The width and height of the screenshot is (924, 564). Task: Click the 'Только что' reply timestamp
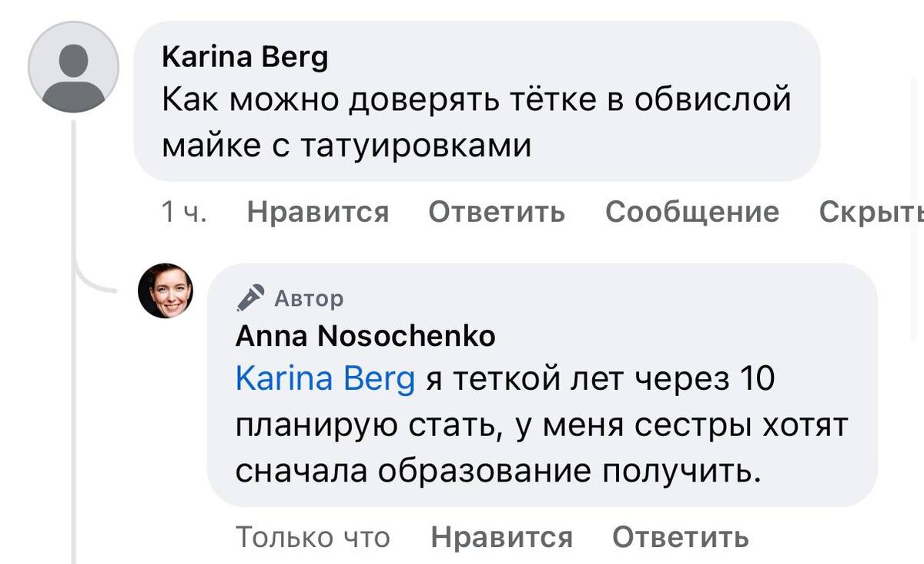pyautogui.click(x=313, y=537)
